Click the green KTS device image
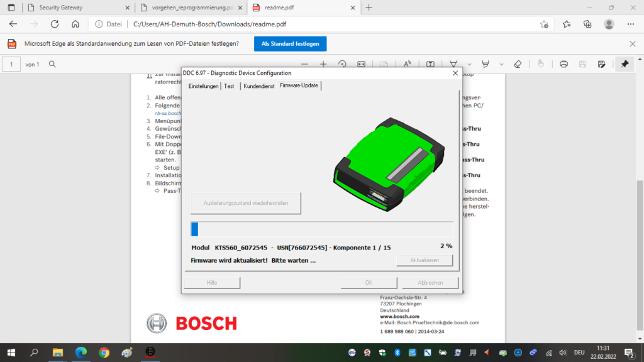This screenshot has width=644, height=362. 389,164
